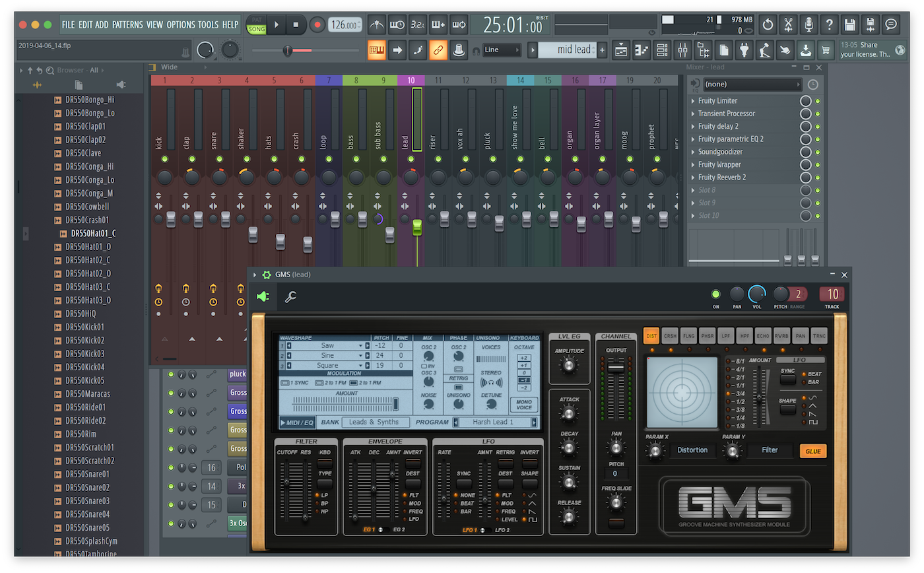The height and width of the screenshot is (573, 924).
Task: Open the browser speaker sounds icon
Action: click(121, 84)
